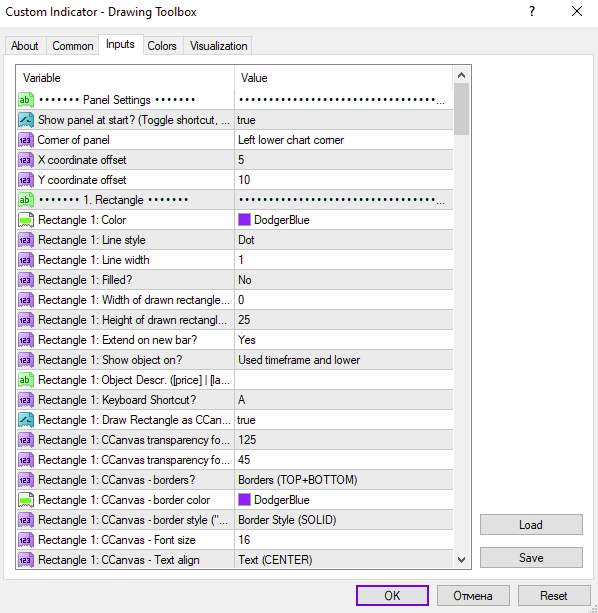
Task: Click boolean icon beside Draw Rectangle as CCanvas
Action: pyautogui.click(x=26, y=420)
